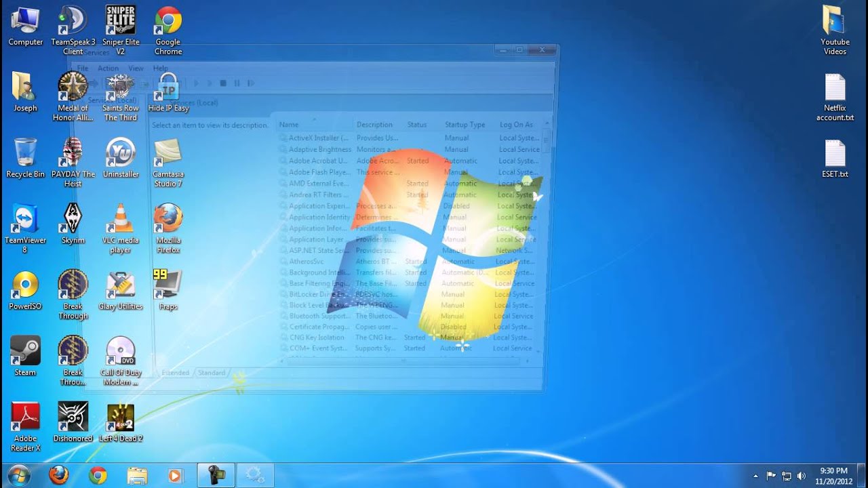Select the Adaptive Brightness service row
Image resolution: width=868 pixels, height=488 pixels.
410,149
